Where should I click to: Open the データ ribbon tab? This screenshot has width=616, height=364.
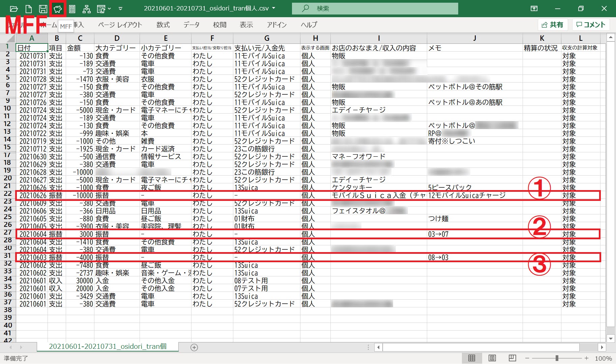click(x=191, y=25)
